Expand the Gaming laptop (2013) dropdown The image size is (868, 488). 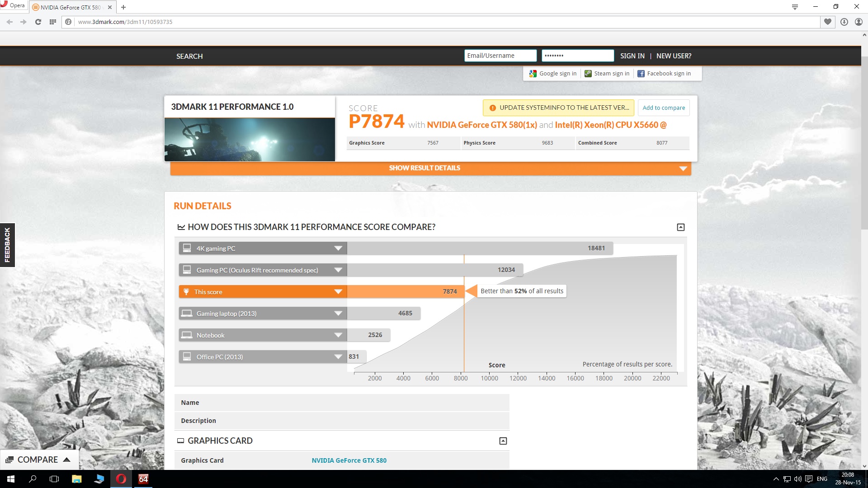pyautogui.click(x=338, y=314)
